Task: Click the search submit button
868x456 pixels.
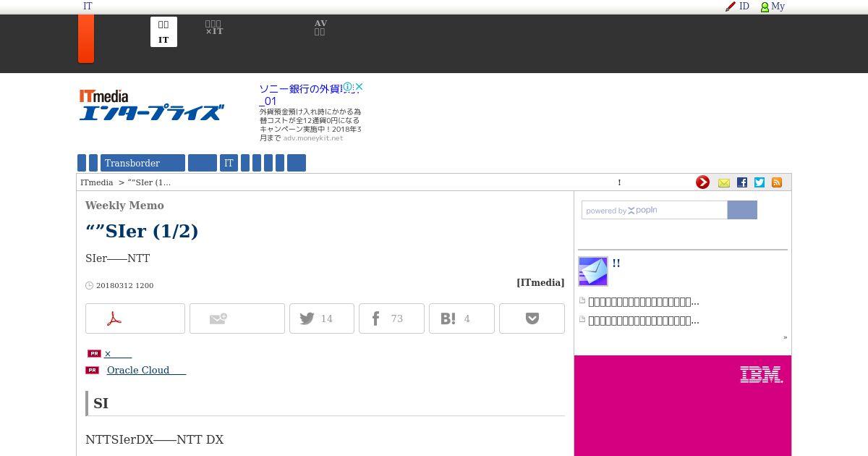Action: [x=742, y=210]
